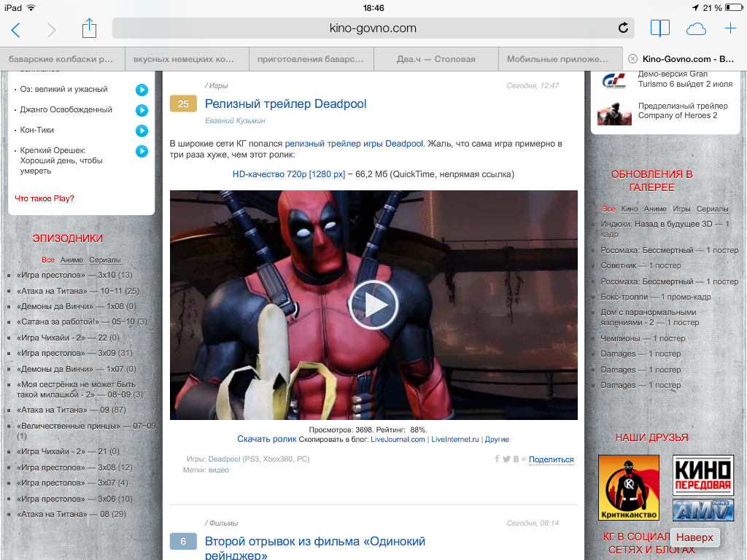Switch to the Мобильные приложения tab
Viewport: 747px width, 560px height.
click(557, 59)
